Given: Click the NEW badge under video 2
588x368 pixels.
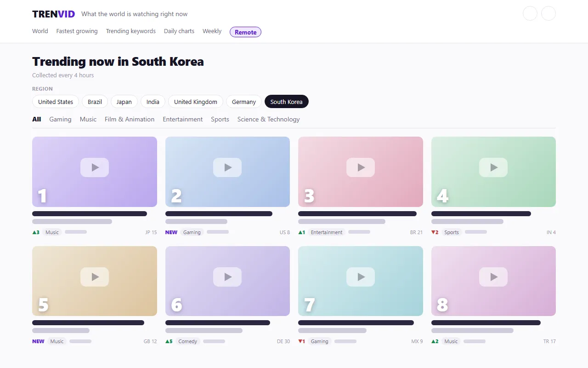Looking at the screenshot, I should click(171, 232).
